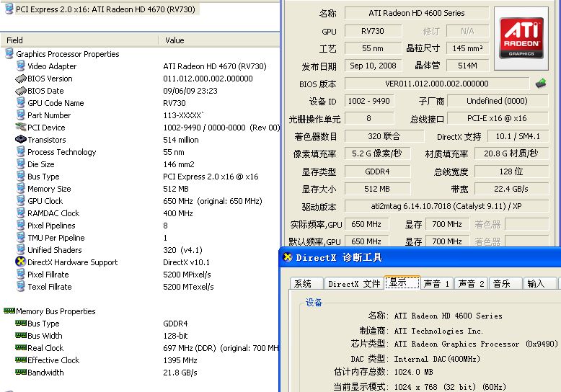Click the Field column header
561x392 pixels.
pyautogui.click(x=79, y=40)
